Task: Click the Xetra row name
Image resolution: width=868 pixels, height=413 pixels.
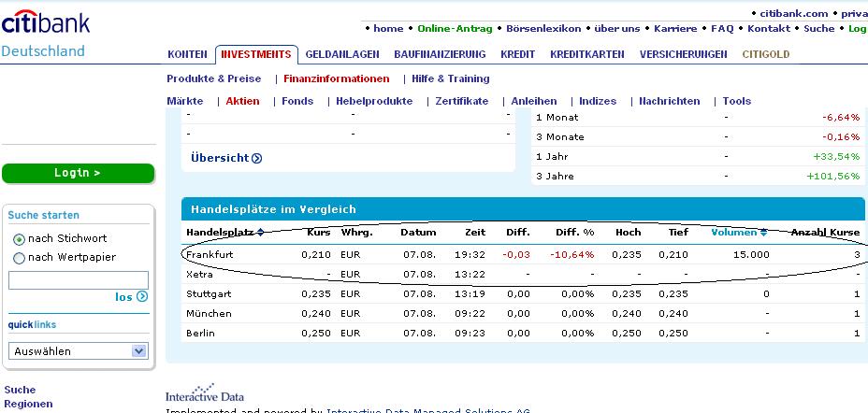Action: point(199,274)
